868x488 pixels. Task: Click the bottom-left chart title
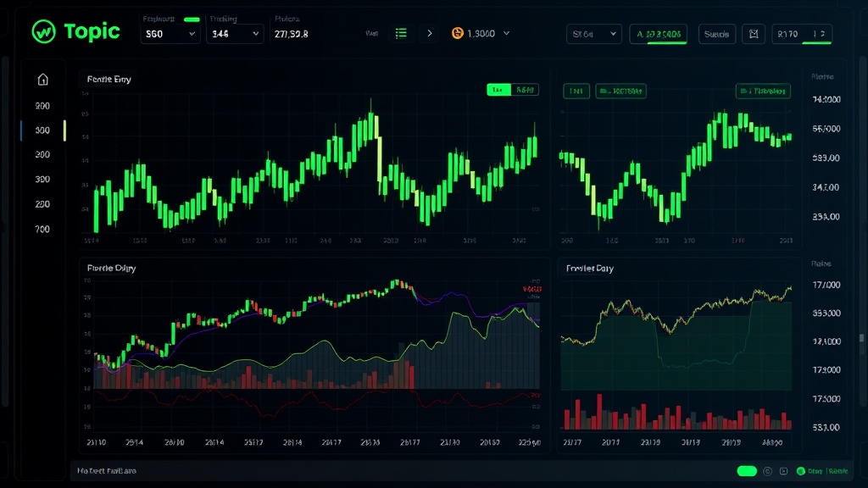click(x=111, y=269)
